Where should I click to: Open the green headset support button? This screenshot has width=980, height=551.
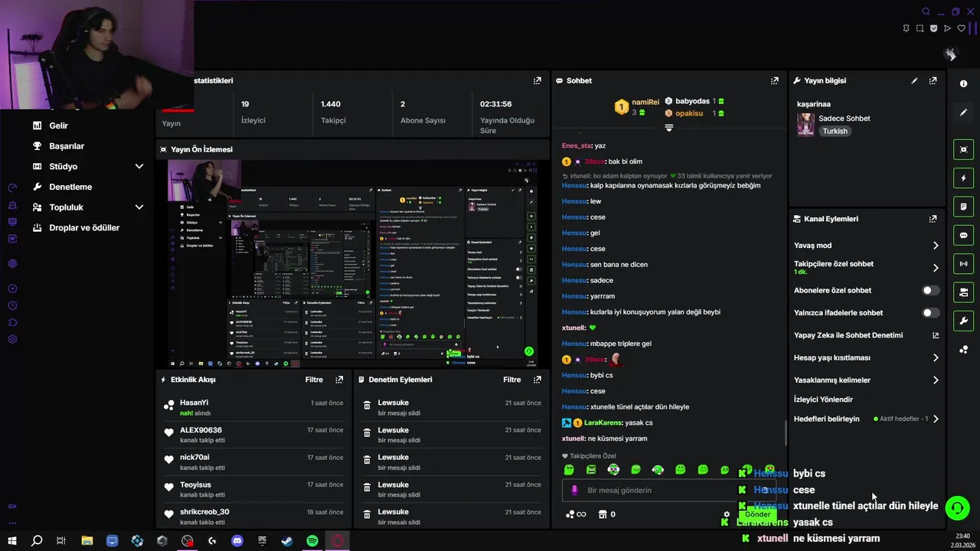[x=957, y=508]
